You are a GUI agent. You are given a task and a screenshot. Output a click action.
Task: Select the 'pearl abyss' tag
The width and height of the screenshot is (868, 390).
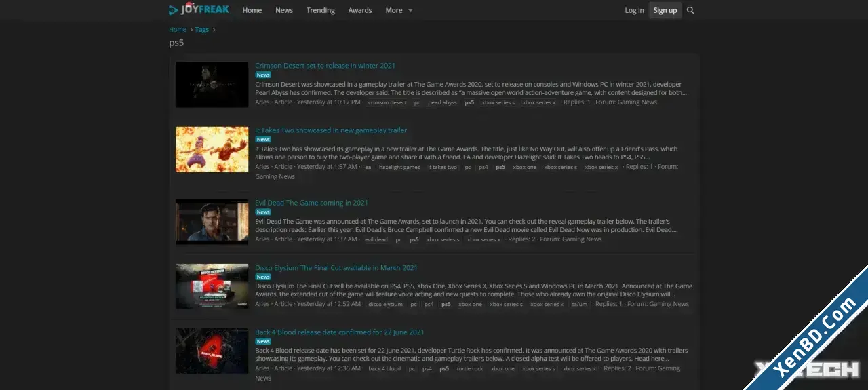click(443, 103)
